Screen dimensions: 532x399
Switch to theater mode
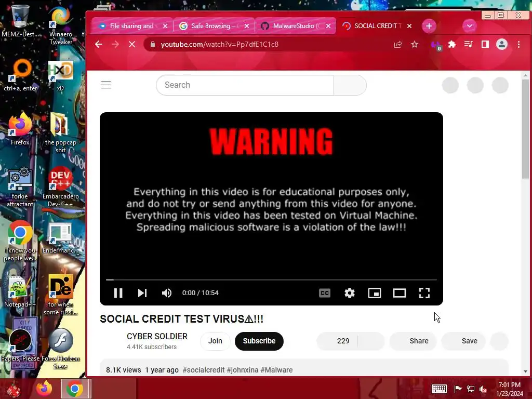click(x=400, y=293)
